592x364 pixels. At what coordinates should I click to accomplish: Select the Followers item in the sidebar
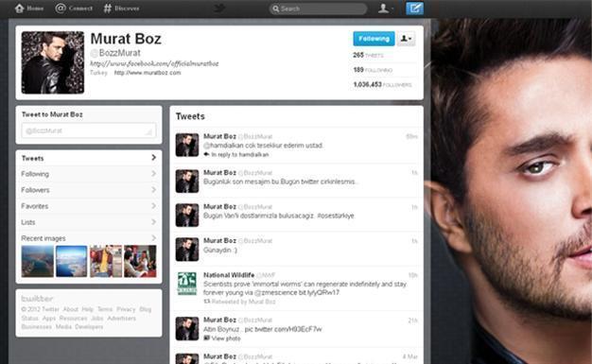pyautogui.click(x=89, y=190)
